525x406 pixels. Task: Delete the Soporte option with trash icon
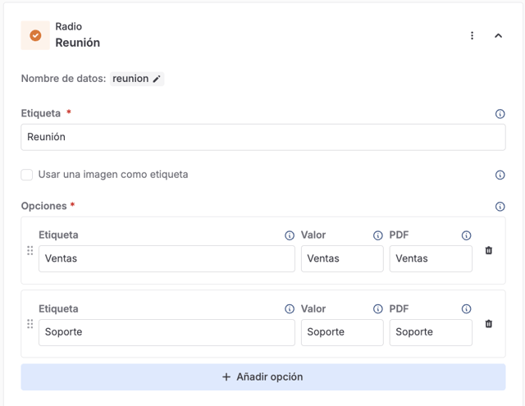(x=489, y=324)
